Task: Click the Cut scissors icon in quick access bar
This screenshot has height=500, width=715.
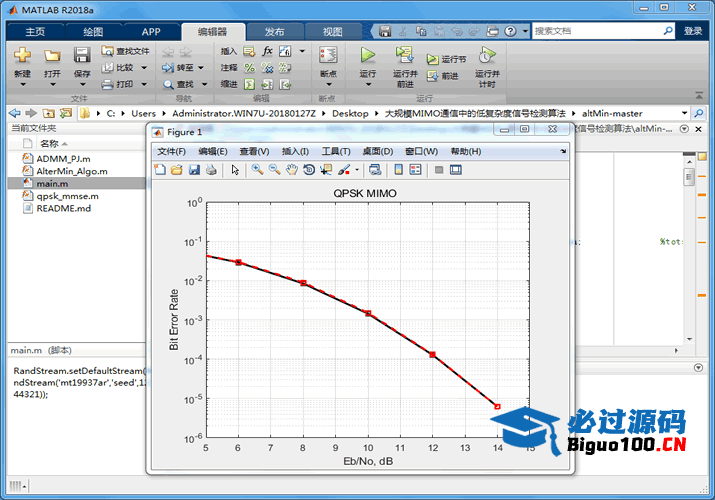Action: (x=403, y=31)
